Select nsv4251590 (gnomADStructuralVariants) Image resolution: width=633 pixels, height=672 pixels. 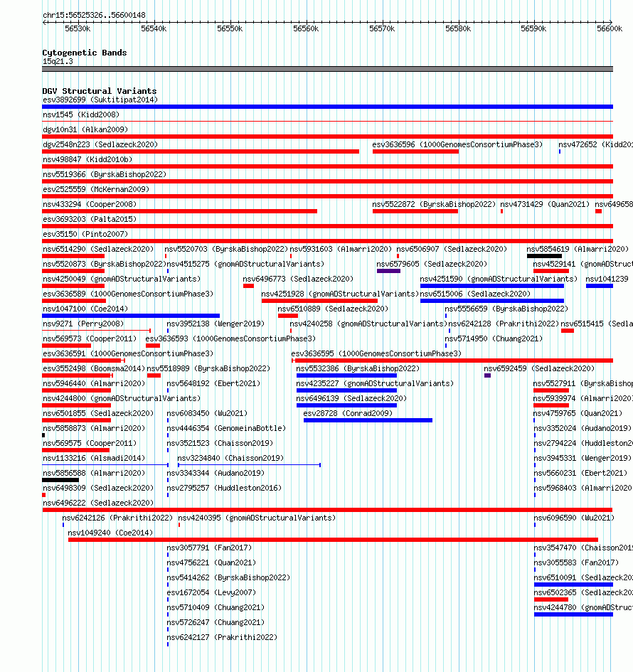tap(499, 279)
